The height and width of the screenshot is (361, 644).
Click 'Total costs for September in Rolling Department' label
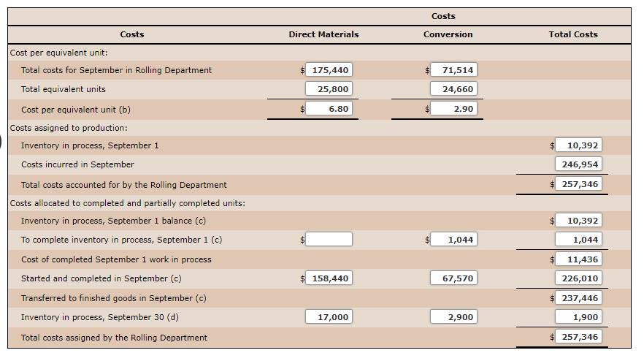tap(116, 70)
